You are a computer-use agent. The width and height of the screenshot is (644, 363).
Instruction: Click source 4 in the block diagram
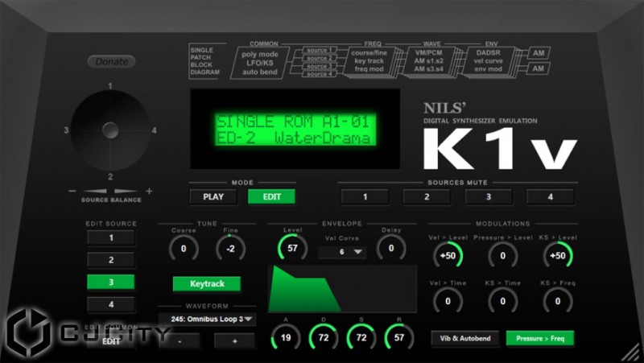pos(320,73)
